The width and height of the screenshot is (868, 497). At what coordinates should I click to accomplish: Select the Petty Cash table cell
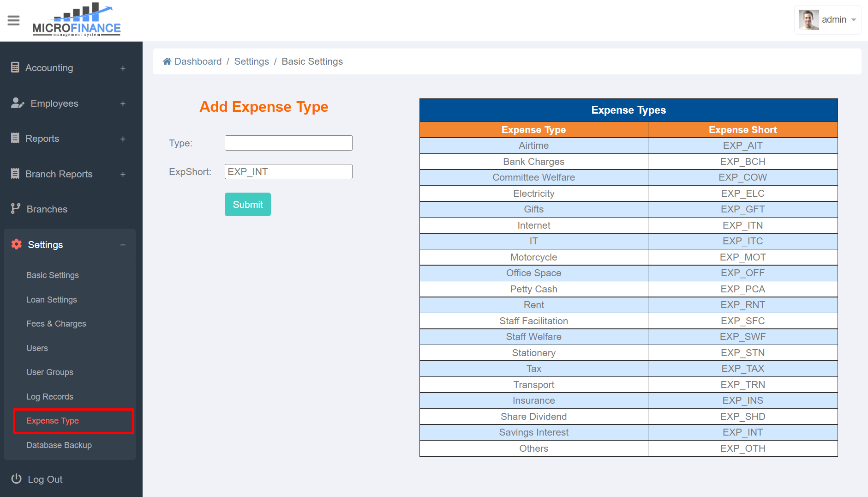tap(533, 289)
